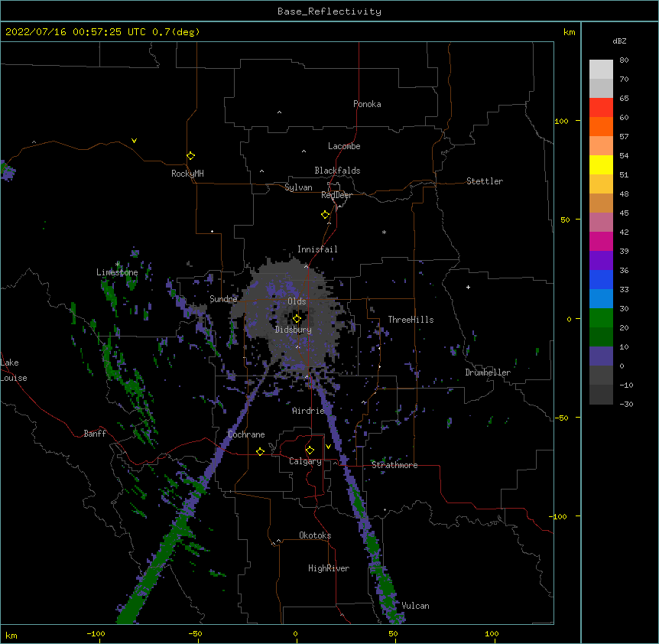Image resolution: width=659 pixels, height=644 pixels.
Task: Click the Base_Reflectivity title text
Action: [329, 11]
